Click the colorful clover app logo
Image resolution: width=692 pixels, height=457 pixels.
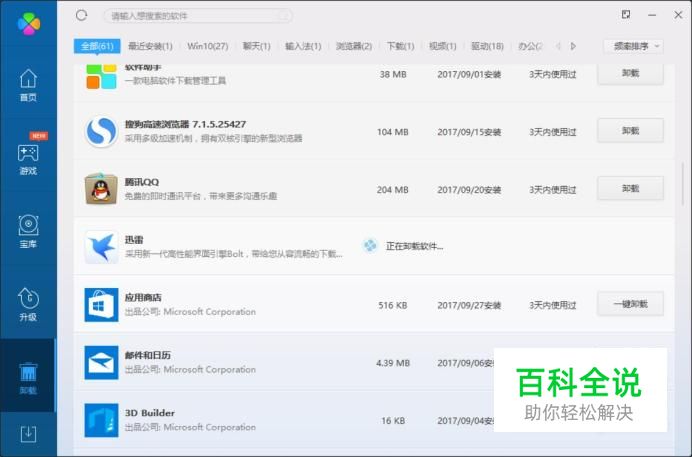29,23
